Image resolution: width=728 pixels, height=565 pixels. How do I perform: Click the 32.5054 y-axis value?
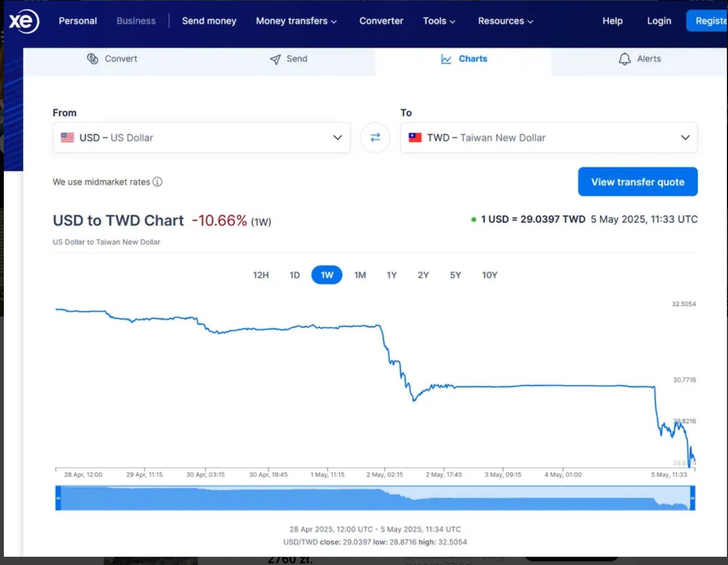tap(684, 304)
